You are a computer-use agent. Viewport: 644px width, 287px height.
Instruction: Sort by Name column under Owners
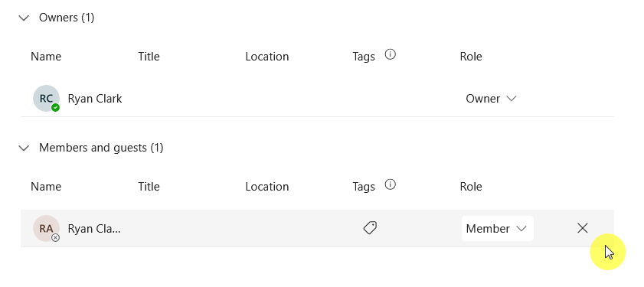point(46,56)
